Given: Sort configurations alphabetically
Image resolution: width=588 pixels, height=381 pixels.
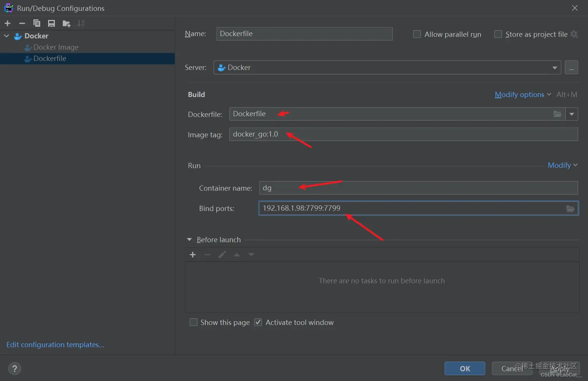Looking at the screenshot, I should pos(81,23).
